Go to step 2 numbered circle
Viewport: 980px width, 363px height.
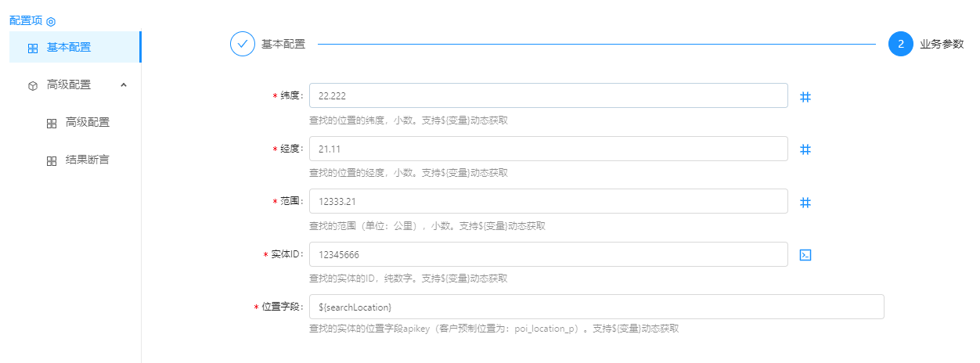pos(900,44)
